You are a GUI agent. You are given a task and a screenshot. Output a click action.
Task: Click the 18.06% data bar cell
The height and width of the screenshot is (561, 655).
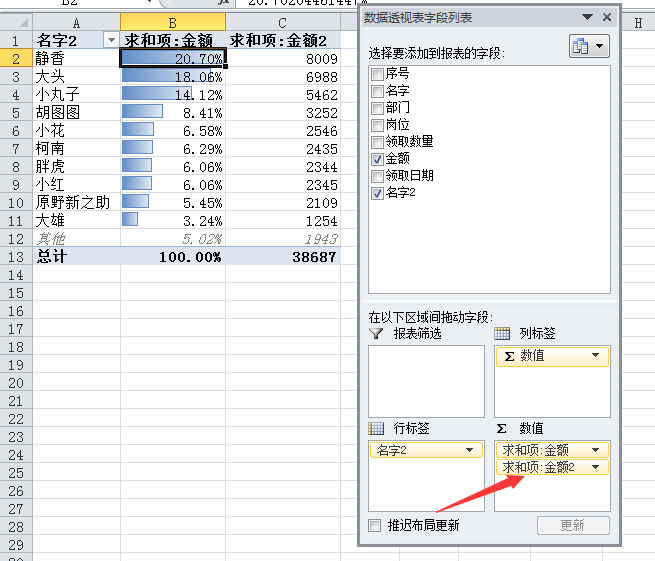click(x=173, y=76)
